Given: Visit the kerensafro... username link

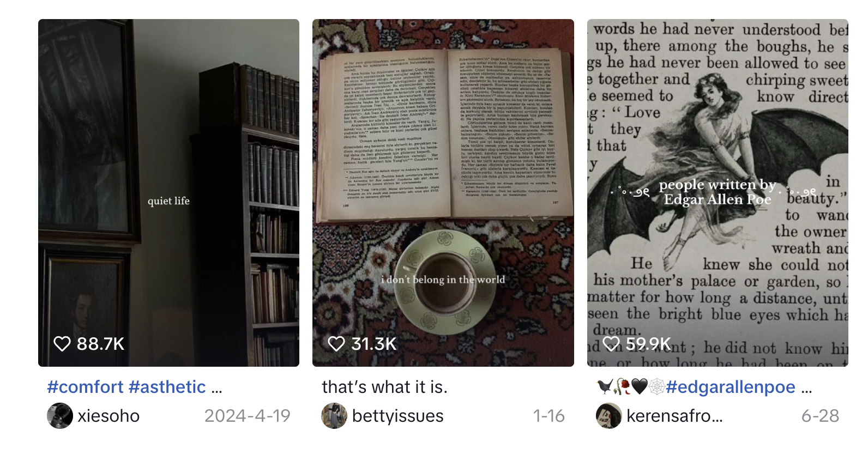Looking at the screenshot, I should point(674,416).
